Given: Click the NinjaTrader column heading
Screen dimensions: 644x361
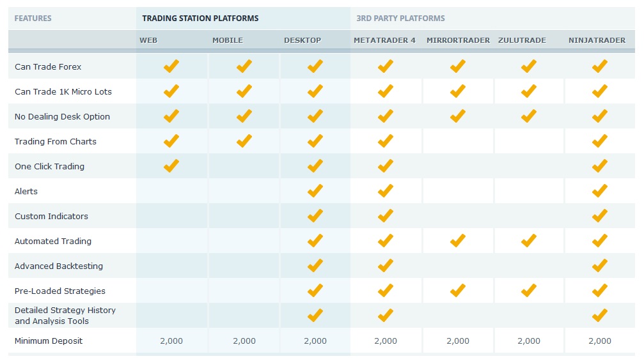Looking at the screenshot, I should coord(597,40).
